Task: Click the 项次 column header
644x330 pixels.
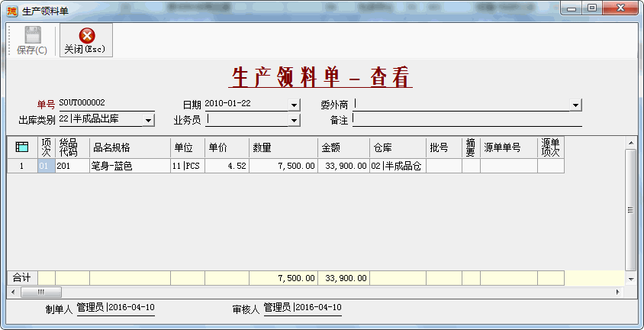Action: [47, 147]
